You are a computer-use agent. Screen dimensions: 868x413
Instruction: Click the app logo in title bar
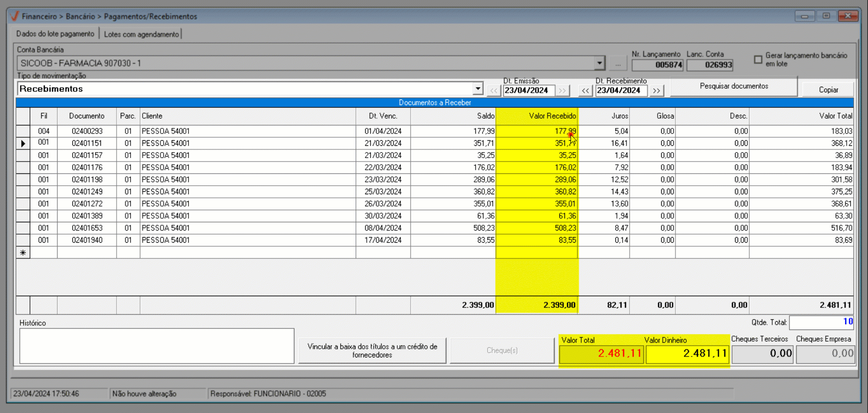click(15, 16)
